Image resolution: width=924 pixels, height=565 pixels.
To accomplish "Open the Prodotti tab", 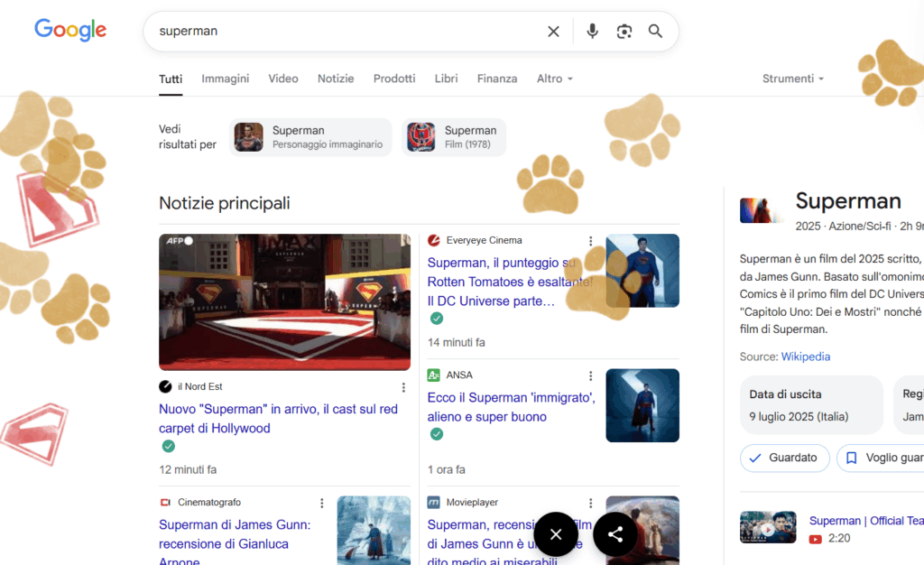I will pos(394,79).
